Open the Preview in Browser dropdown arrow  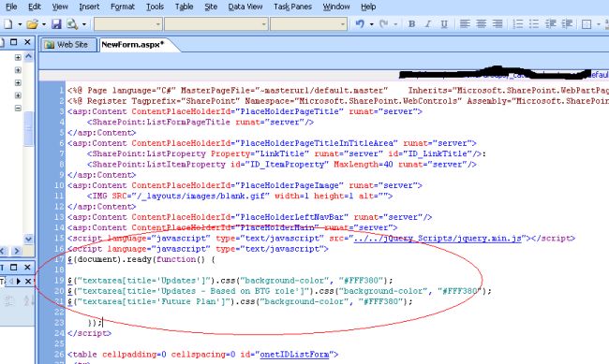[84, 24]
